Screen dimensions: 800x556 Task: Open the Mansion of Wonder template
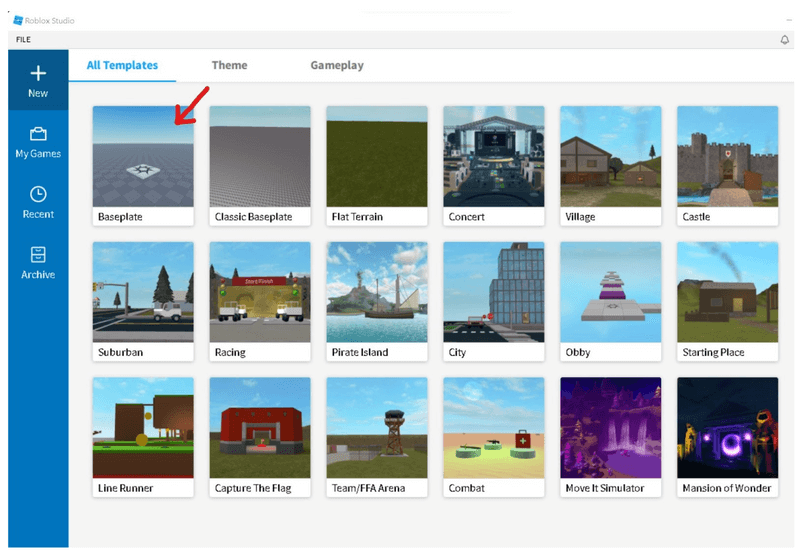pyautogui.click(x=727, y=428)
